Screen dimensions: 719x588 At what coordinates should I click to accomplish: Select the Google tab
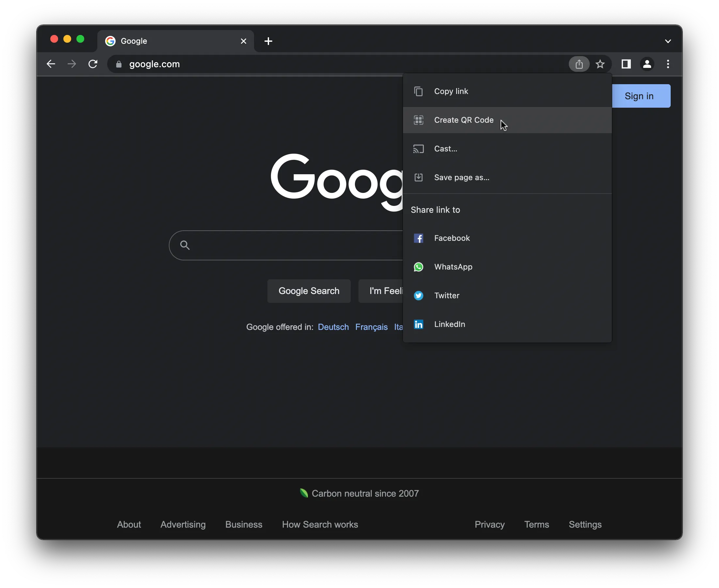tap(176, 41)
